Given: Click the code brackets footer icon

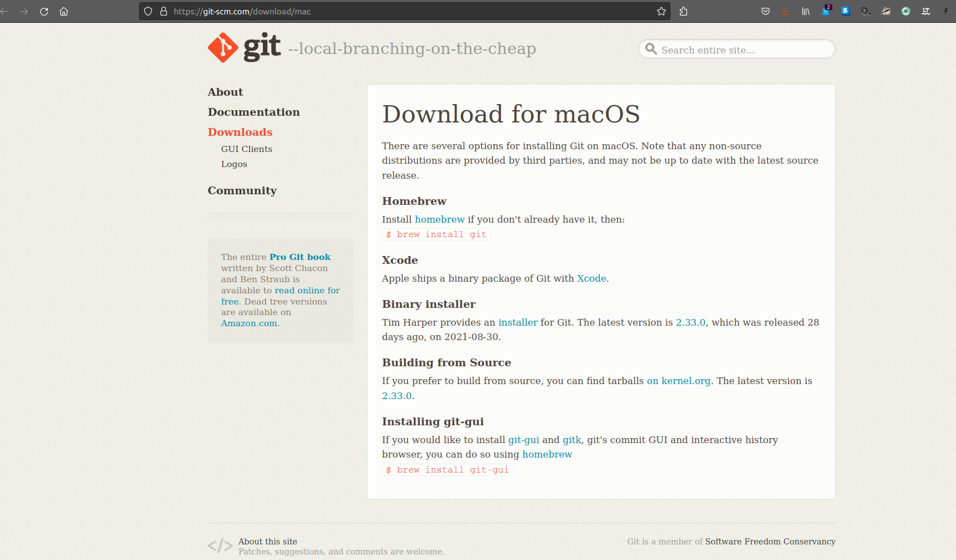Looking at the screenshot, I should tap(220, 546).
